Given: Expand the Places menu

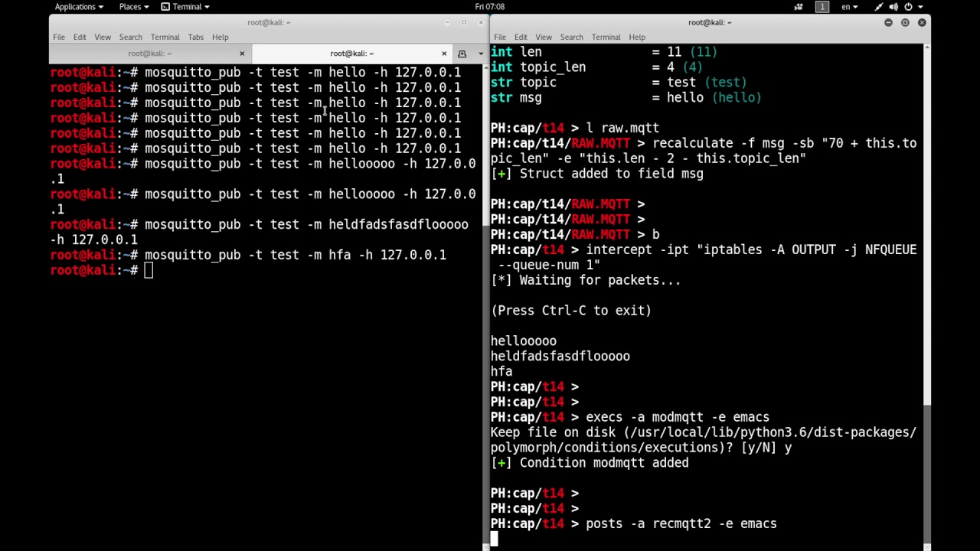Looking at the screenshot, I should pyautogui.click(x=133, y=7).
